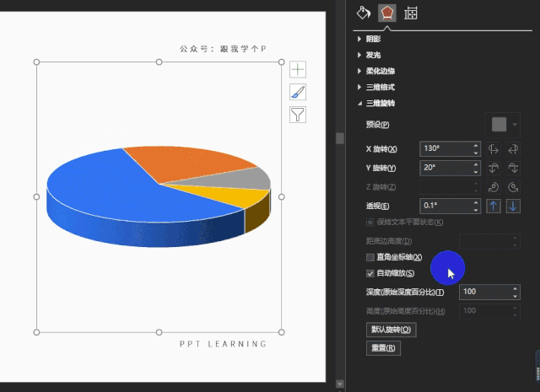Open Chart Elements plus button
This screenshot has width=540, height=392.
pyautogui.click(x=298, y=69)
